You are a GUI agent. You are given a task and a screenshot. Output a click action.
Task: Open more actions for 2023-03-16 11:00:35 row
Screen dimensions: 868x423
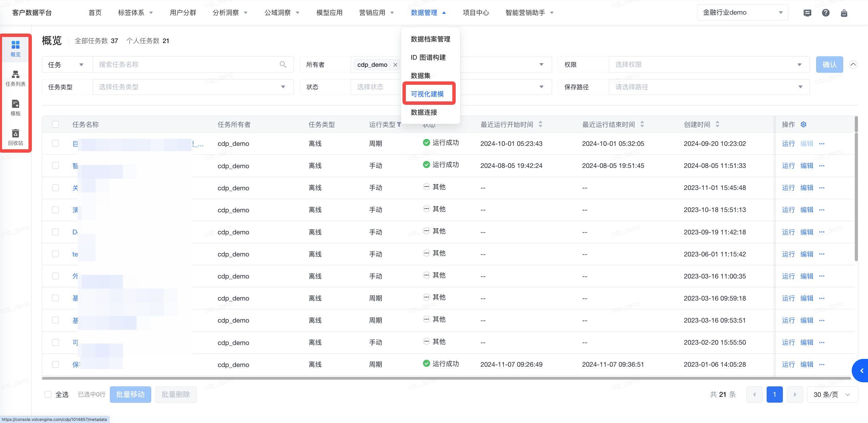point(822,276)
